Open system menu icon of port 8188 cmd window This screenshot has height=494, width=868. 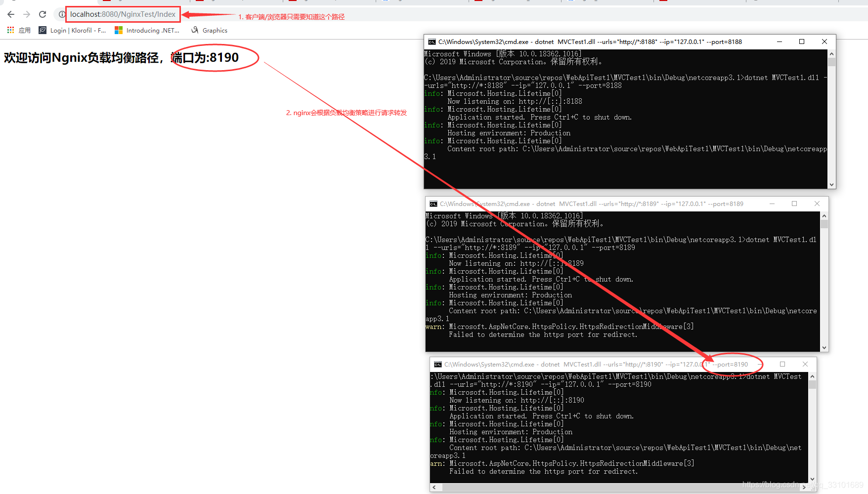pos(432,42)
